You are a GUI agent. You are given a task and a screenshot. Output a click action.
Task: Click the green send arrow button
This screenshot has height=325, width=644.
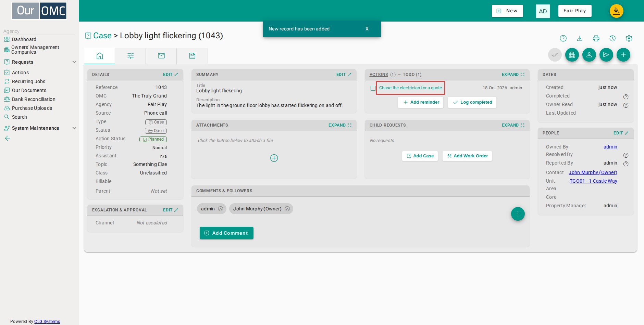click(606, 55)
